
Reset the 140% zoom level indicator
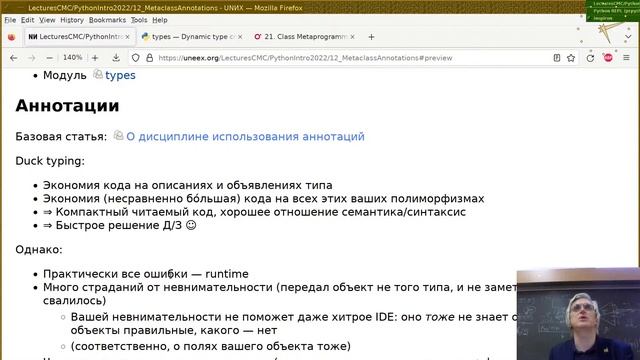click(72, 58)
